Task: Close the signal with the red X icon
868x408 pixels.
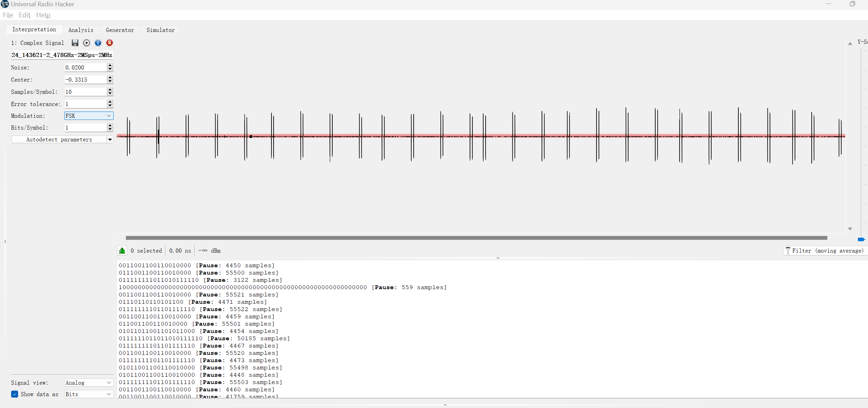Action: click(x=109, y=43)
